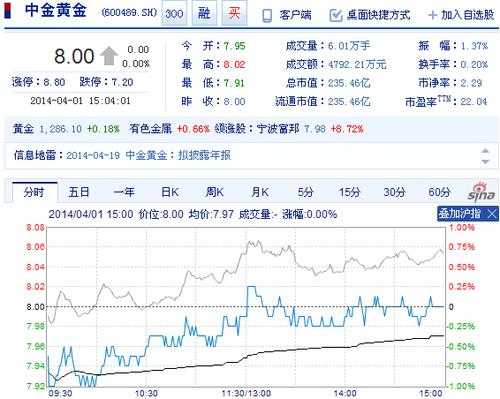Click the Sina logo on chart tabs
500x399 pixels.
[481, 192]
